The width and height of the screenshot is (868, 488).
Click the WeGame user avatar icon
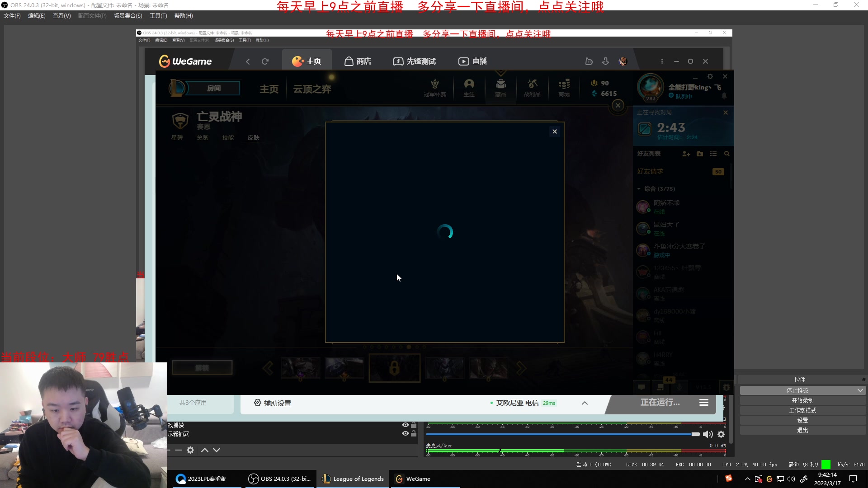pyautogui.click(x=623, y=61)
